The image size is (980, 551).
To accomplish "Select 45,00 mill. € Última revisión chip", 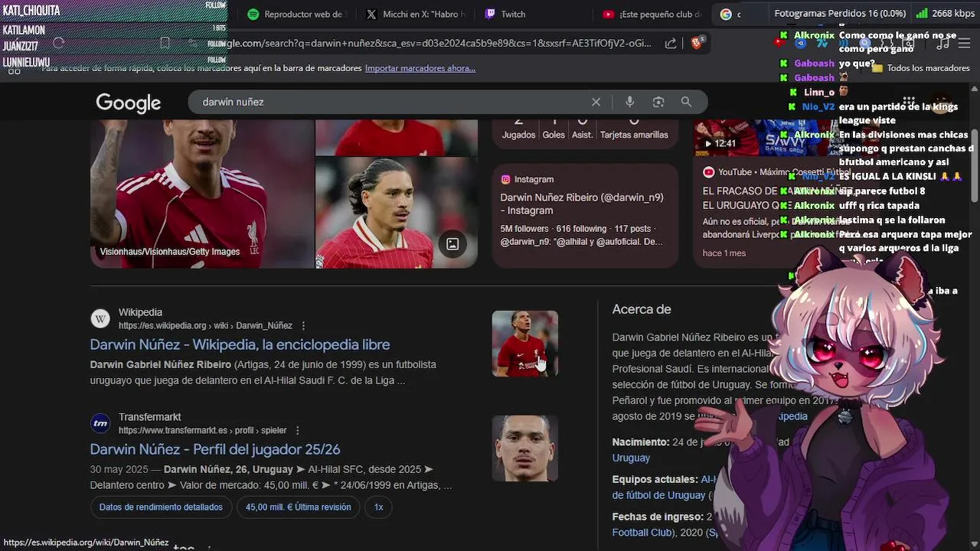I will (x=298, y=507).
